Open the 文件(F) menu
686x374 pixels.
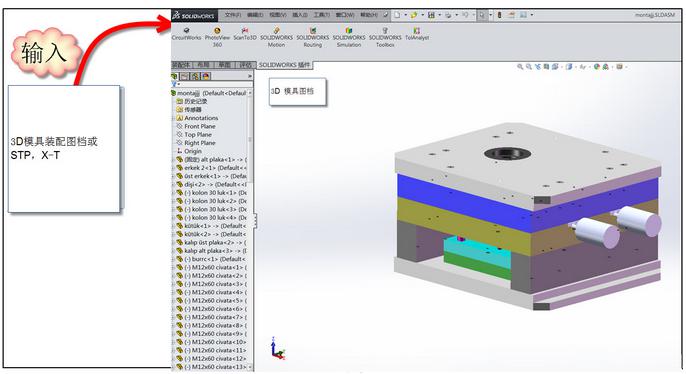[x=233, y=15]
